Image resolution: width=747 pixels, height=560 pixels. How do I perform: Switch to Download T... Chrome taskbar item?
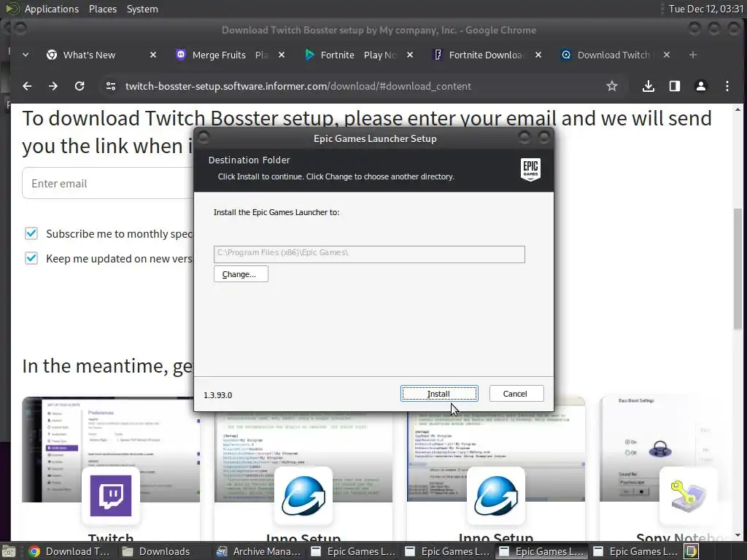coord(69,551)
